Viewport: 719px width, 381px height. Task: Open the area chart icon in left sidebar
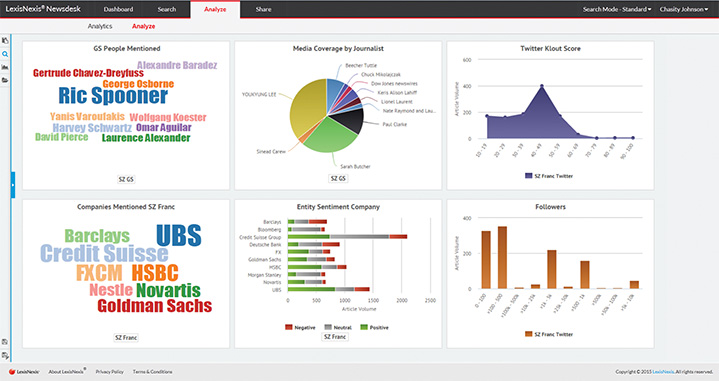(x=5, y=67)
